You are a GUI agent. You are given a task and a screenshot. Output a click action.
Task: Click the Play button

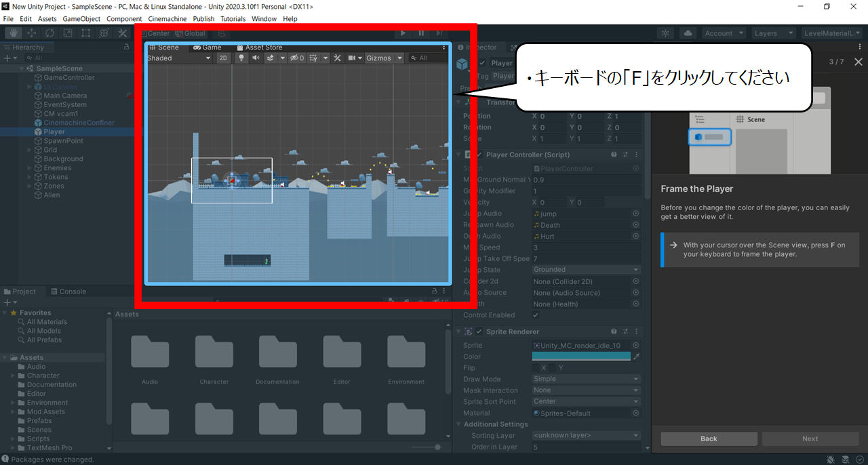403,33
